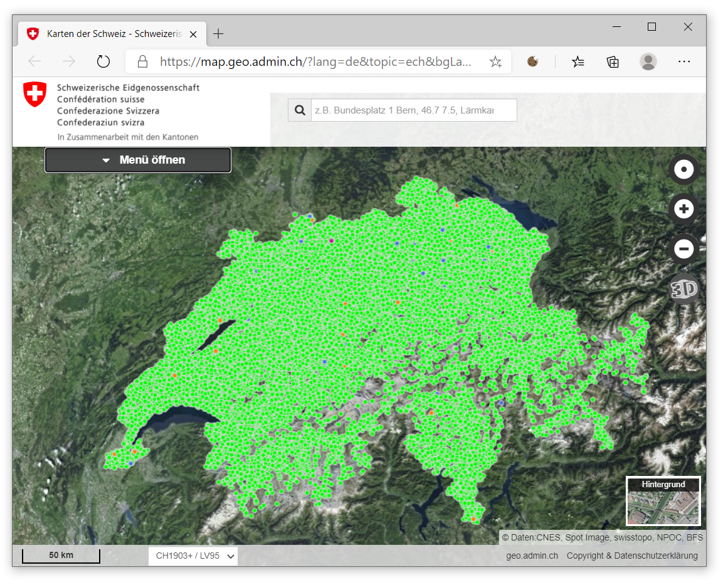The height and width of the screenshot is (585, 728).
Task: Open the cookie settings icon in the toolbar
Action: [533, 61]
